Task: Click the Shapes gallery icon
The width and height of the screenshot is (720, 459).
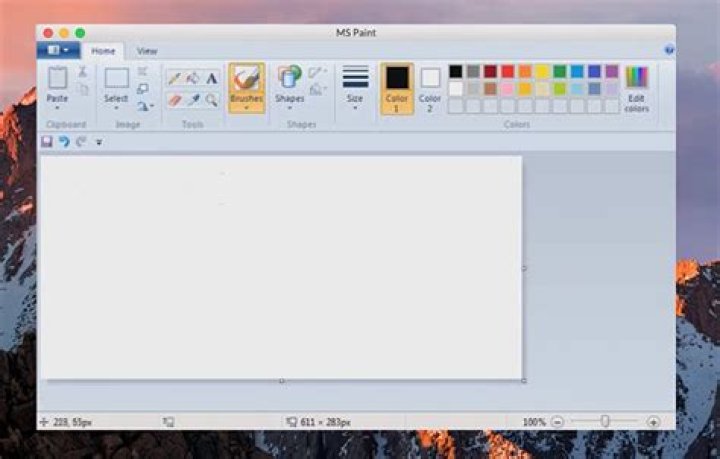Action: click(289, 77)
